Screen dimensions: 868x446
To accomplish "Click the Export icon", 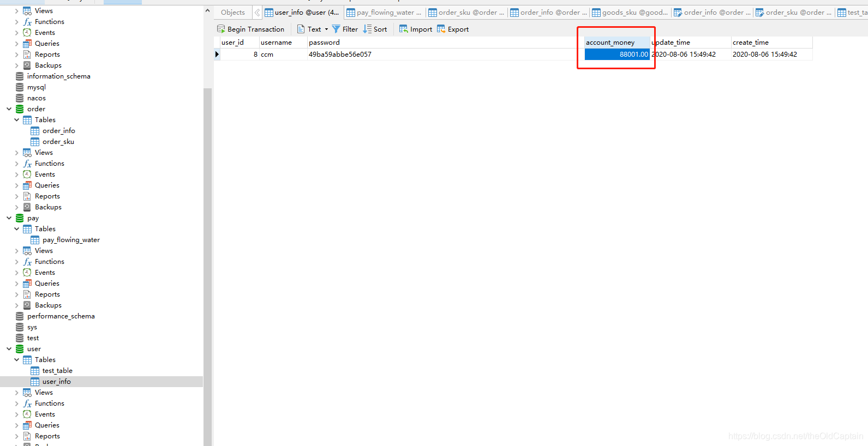I will pos(441,29).
